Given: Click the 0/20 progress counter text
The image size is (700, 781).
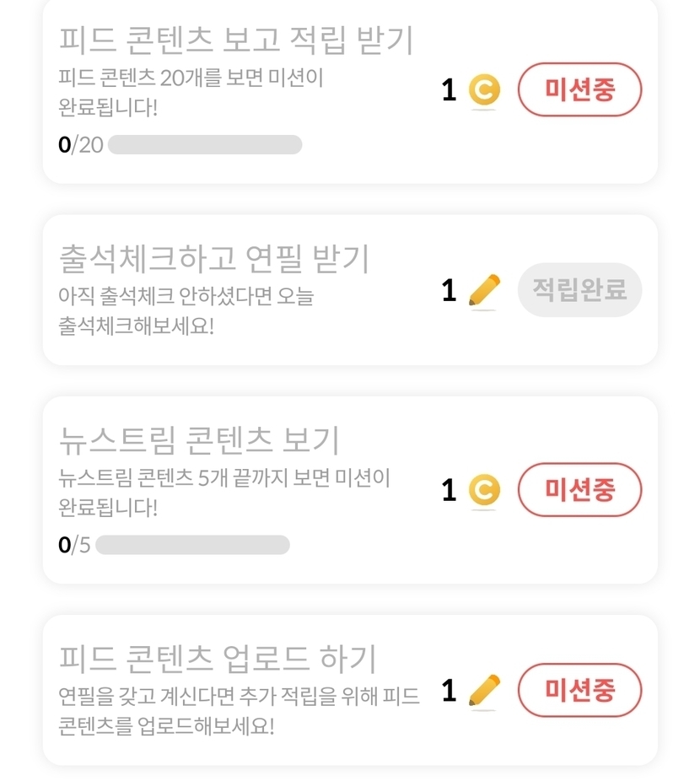Looking at the screenshot, I should [80, 145].
